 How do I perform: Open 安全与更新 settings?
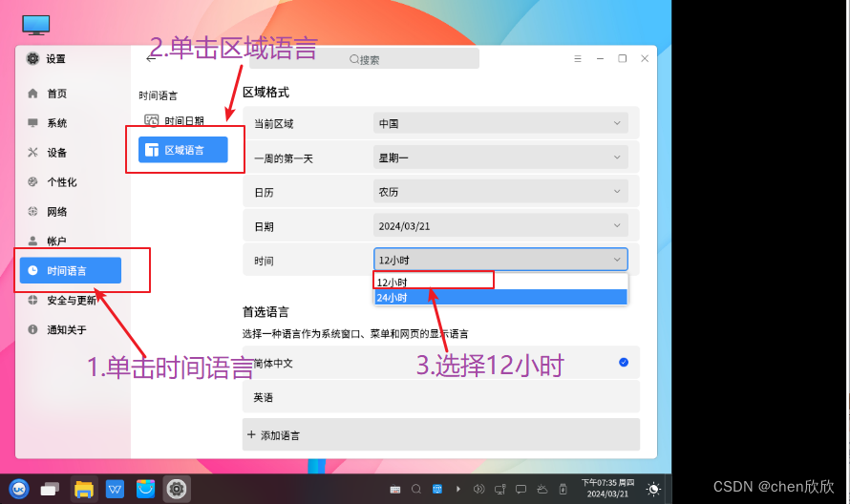(x=71, y=301)
